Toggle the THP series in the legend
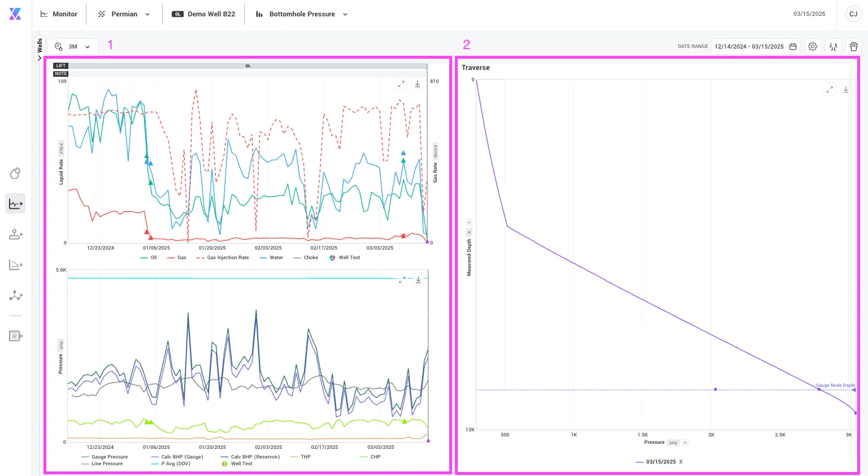The width and height of the screenshot is (868, 476). 301,457
